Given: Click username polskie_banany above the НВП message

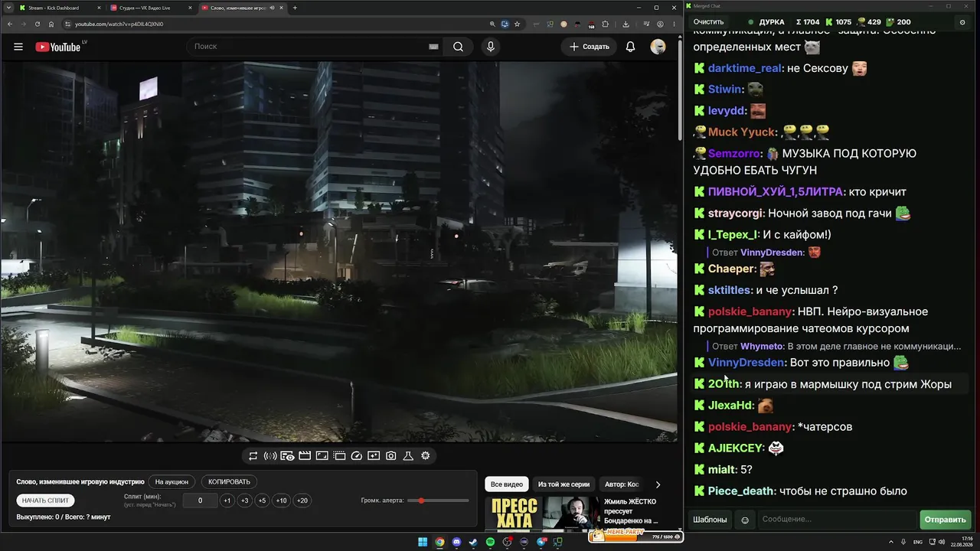Looking at the screenshot, I should pyautogui.click(x=750, y=312).
